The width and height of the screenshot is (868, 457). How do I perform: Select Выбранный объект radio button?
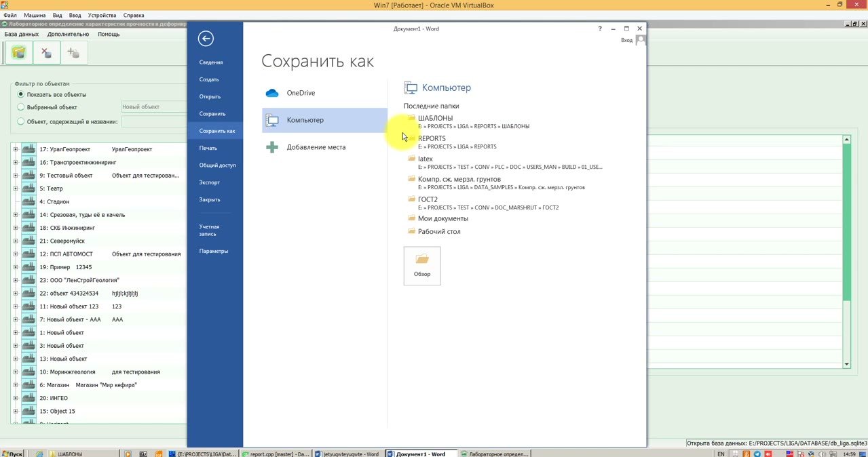(20, 107)
